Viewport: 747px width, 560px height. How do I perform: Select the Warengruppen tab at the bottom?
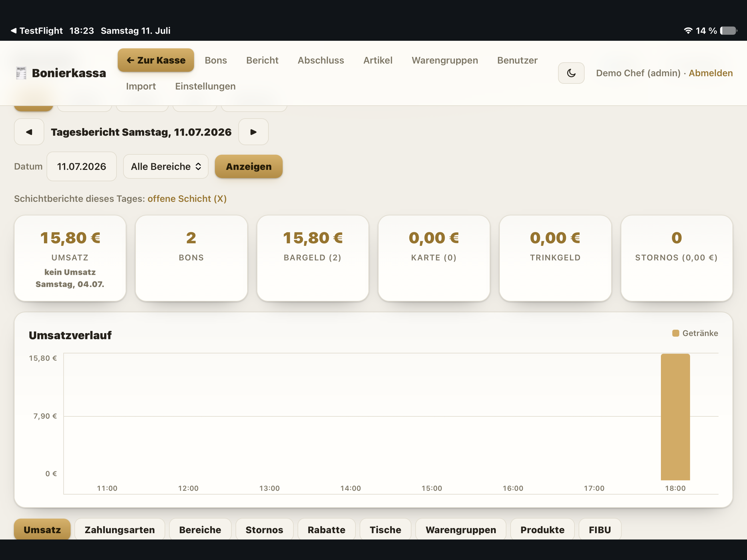click(x=461, y=529)
